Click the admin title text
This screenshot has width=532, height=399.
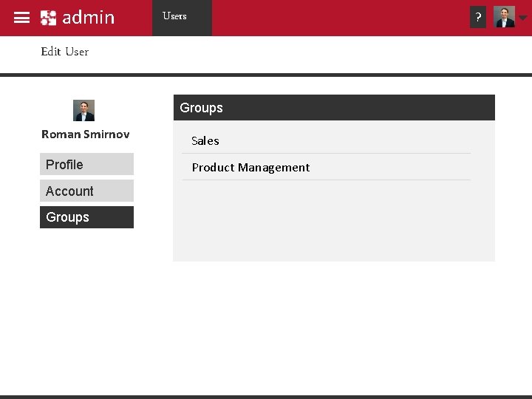click(x=89, y=18)
